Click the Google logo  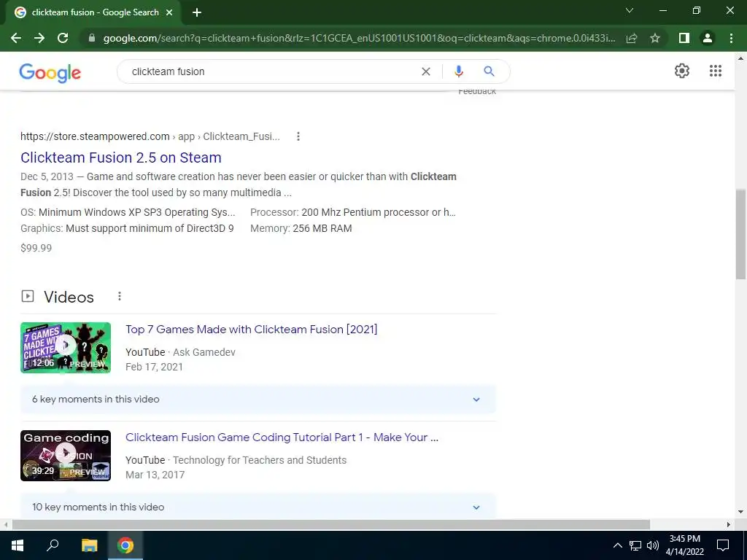point(50,72)
